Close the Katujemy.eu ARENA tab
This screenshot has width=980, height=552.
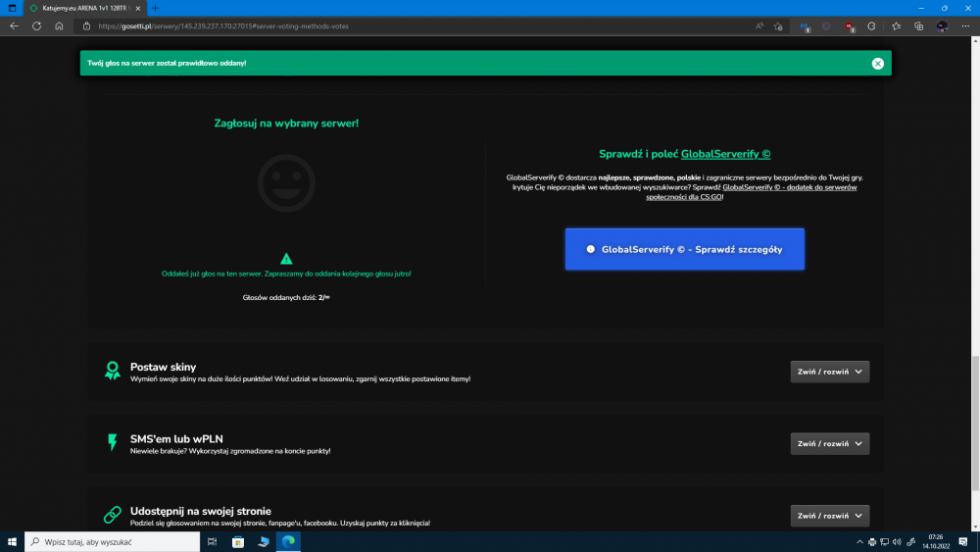[138, 8]
